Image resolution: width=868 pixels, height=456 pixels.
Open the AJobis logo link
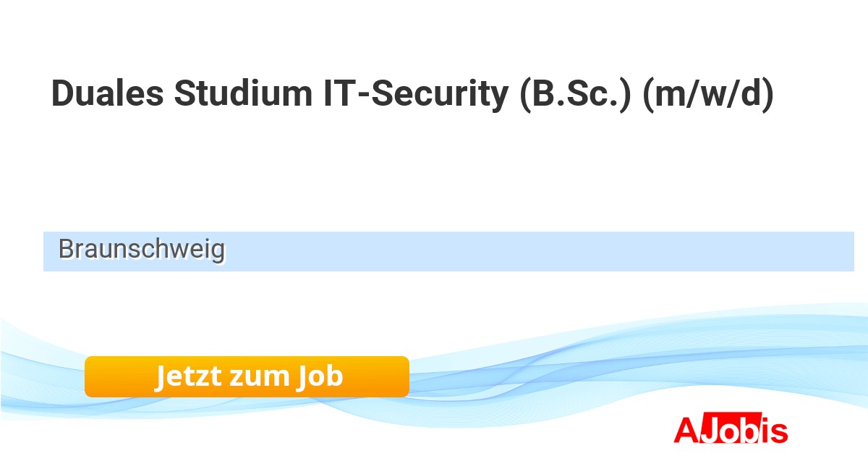click(731, 431)
